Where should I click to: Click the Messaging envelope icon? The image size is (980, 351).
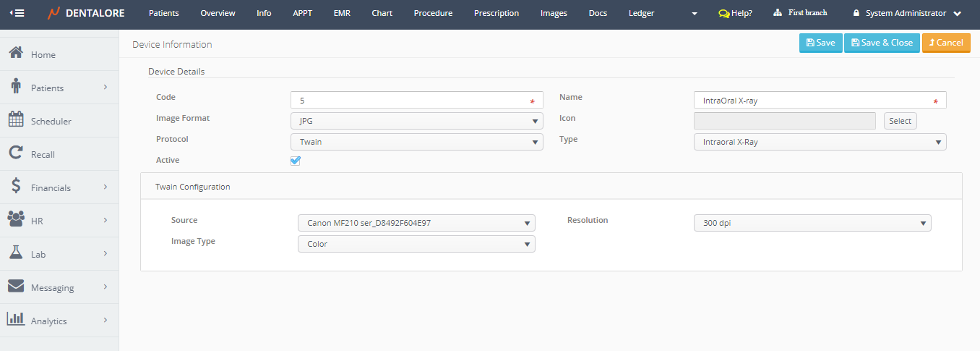point(16,287)
